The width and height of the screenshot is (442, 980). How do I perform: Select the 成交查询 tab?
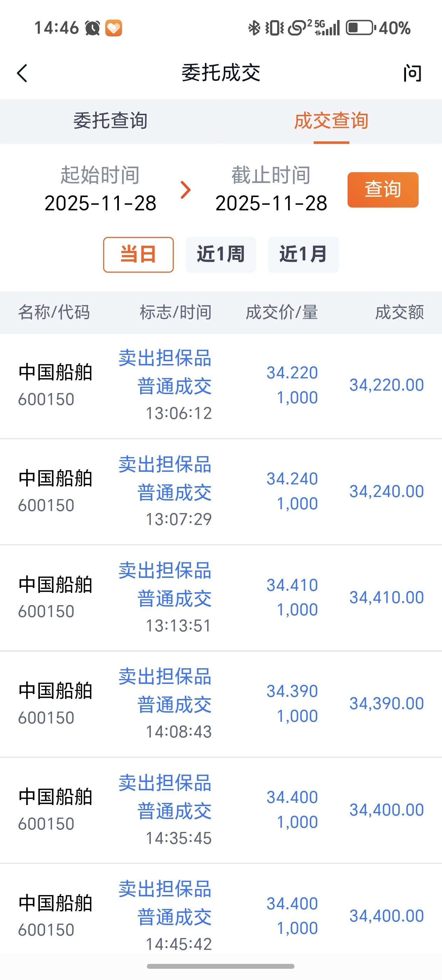pyautogui.click(x=331, y=121)
